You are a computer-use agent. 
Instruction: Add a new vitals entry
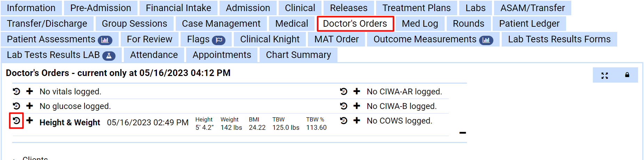(30, 91)
